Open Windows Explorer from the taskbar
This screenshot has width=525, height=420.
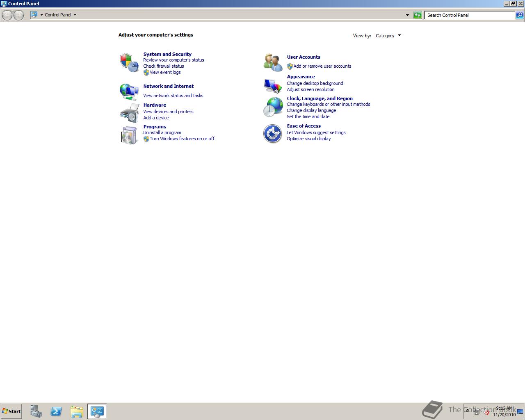coord(77,411)
